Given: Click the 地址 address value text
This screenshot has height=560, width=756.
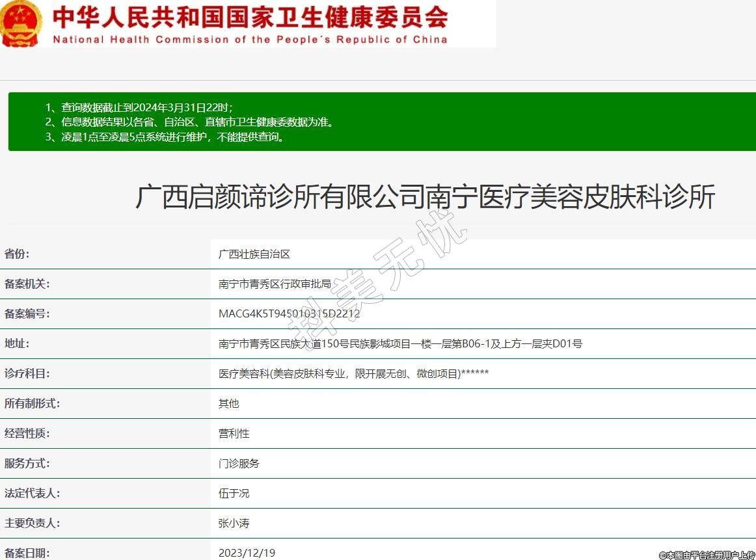Looking at the screenshot, I should (x=400, y=344).
